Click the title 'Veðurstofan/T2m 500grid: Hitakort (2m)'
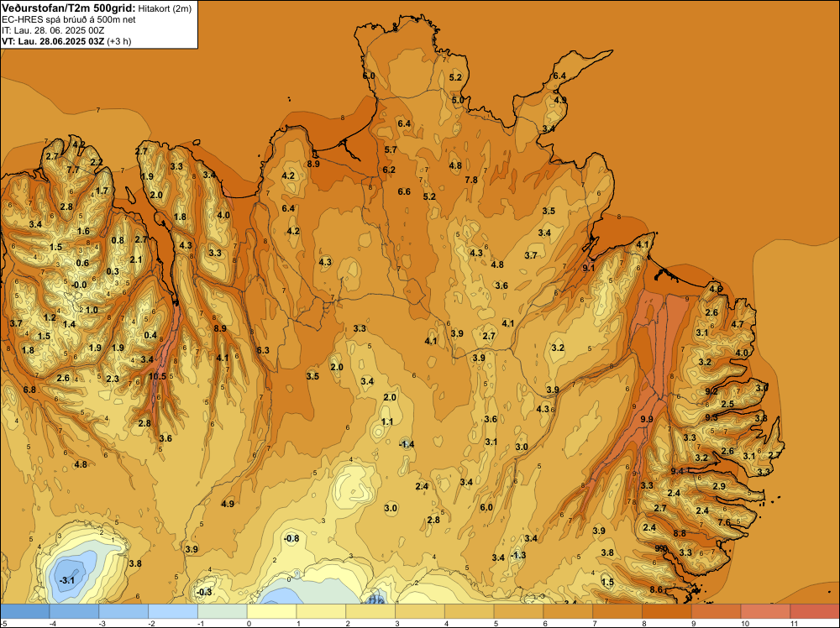The image size is (840, 628). [x=97, y=8]
